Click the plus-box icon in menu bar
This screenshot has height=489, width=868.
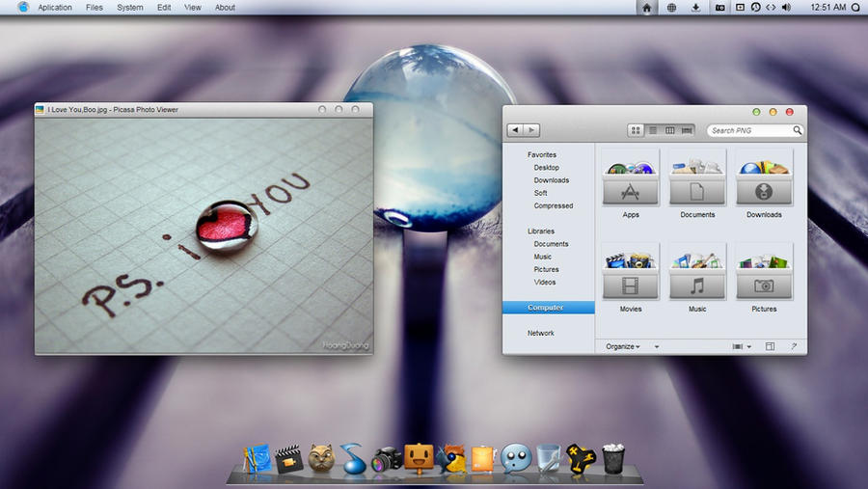(x=740, y=7)
